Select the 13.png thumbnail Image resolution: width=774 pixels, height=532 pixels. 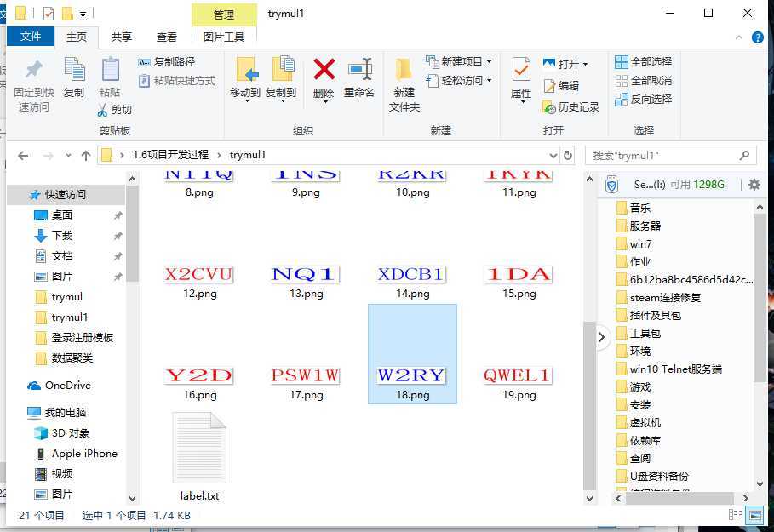pyautogui.click(x=306, y=274)
